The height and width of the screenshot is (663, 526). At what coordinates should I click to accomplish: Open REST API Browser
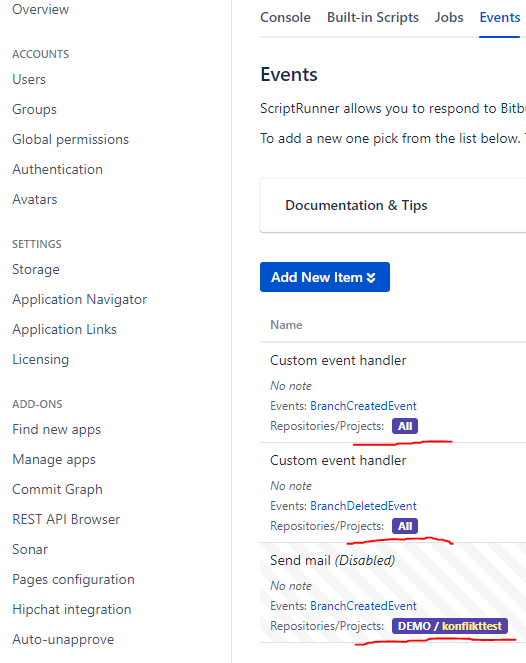tap(66, 520)
